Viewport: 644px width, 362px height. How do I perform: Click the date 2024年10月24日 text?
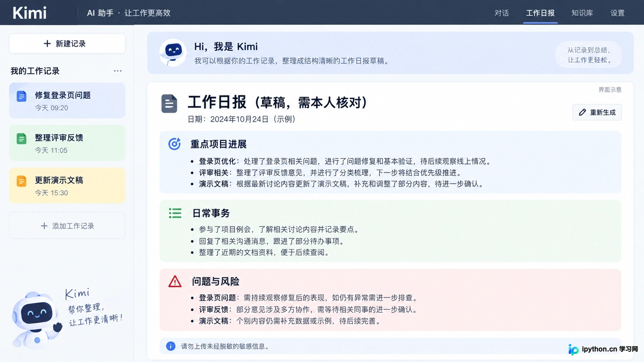click(239, 119)
